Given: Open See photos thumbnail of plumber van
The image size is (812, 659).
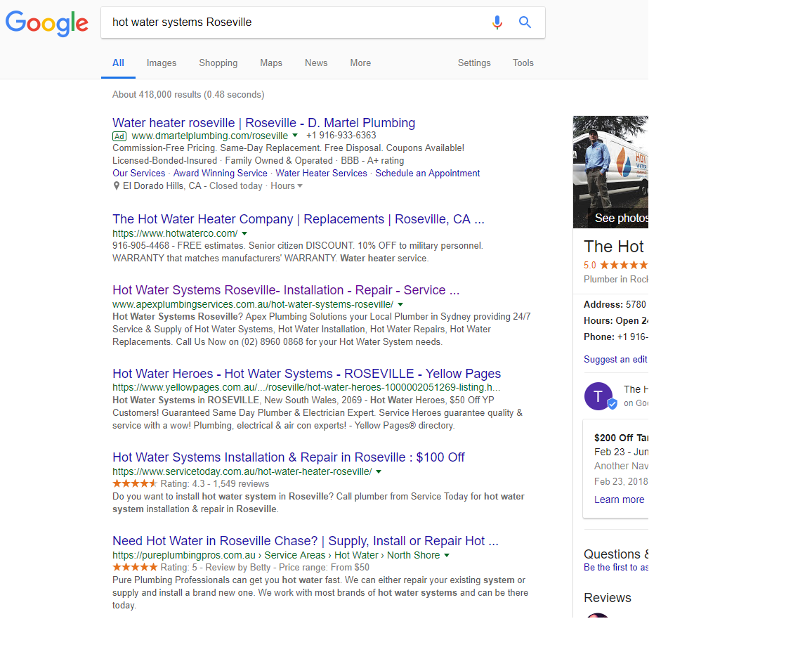Looking at the screenshot, I should (x=610, y=172).
